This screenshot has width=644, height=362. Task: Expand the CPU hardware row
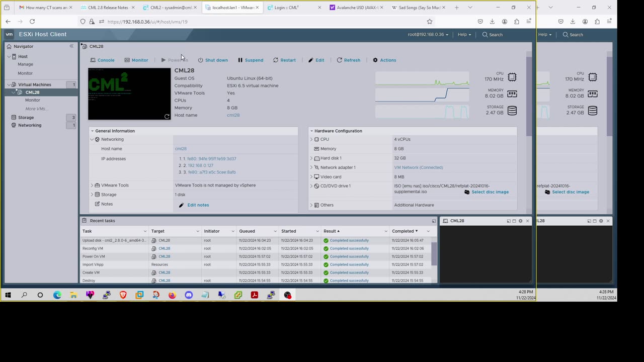311,139
